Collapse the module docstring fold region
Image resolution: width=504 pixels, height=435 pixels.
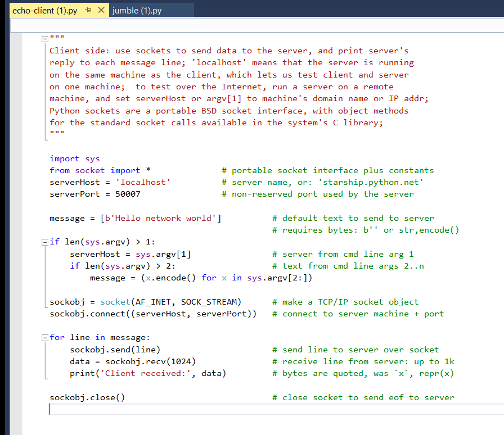tap(44, 39)
